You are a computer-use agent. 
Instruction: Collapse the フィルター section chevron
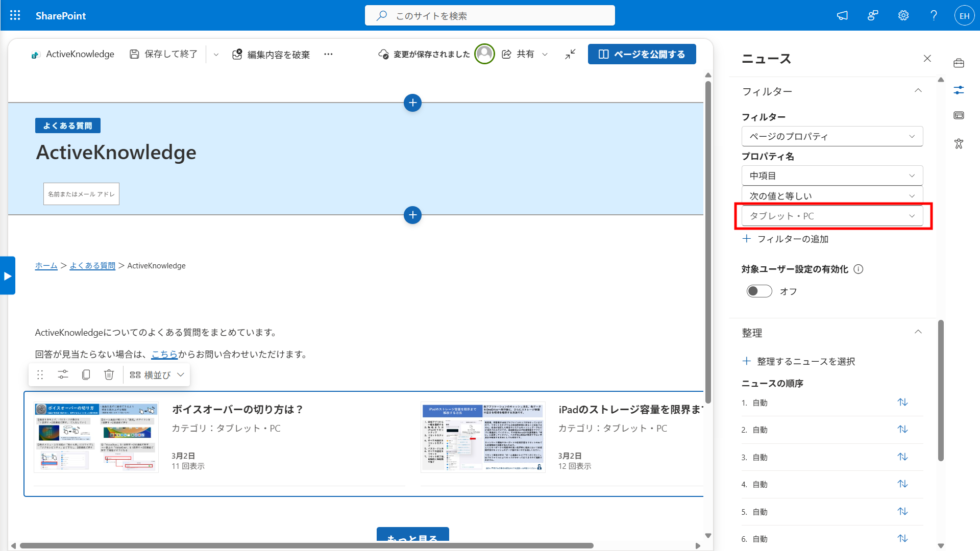point(918,91)
